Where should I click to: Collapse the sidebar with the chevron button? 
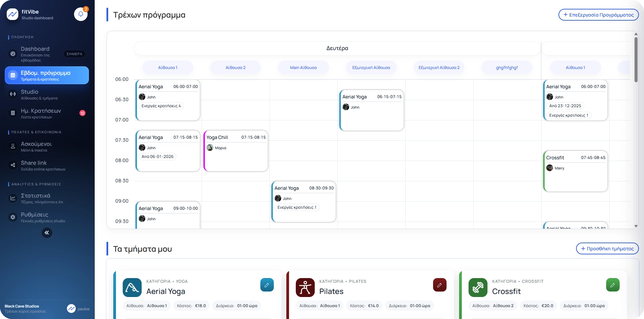47,233
